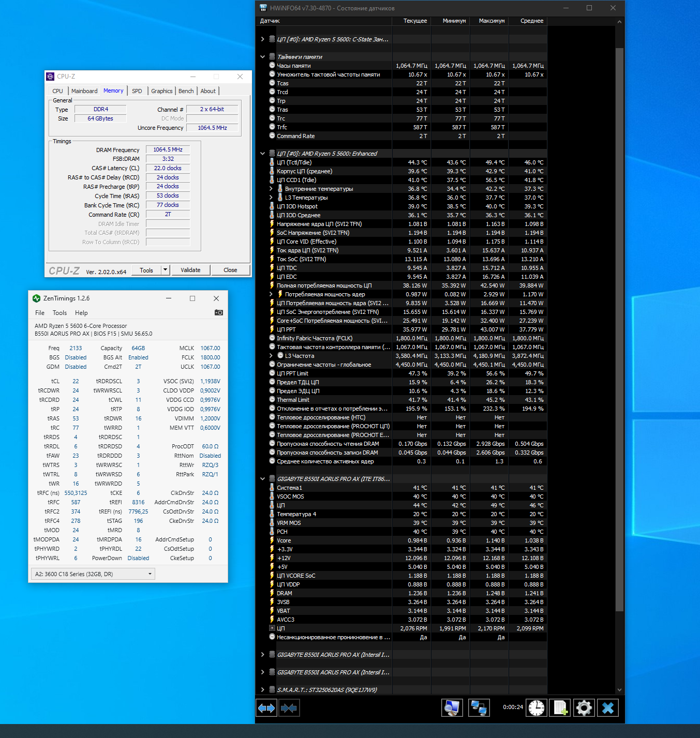Open the HWiNFO monitor with magnifier icon
This screenshot has height=738, width=700.
click(x=452, y=707)
